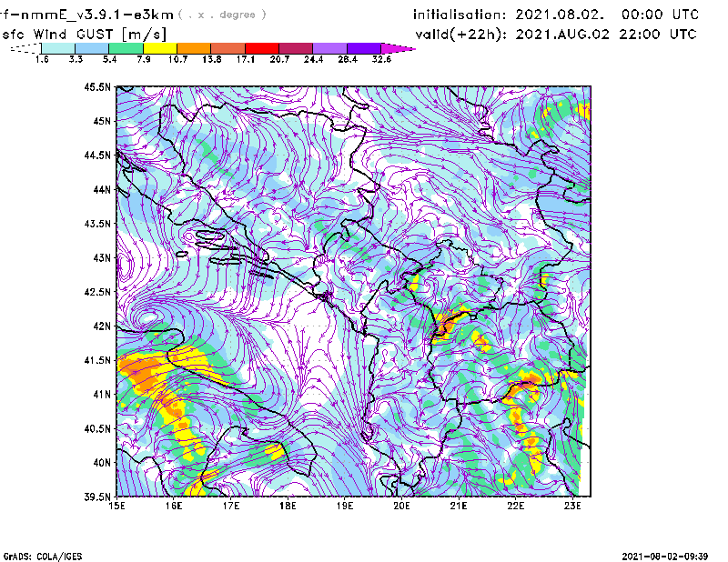Screen dimensions: 728x562
Task: Click the magenta arrow cap above 32.6
Action: 397,48
